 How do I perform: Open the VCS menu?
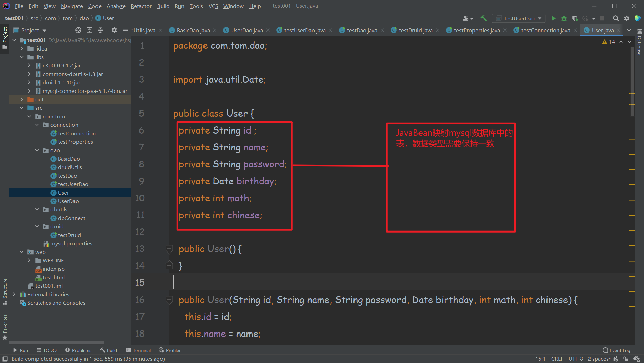point(213,6)
